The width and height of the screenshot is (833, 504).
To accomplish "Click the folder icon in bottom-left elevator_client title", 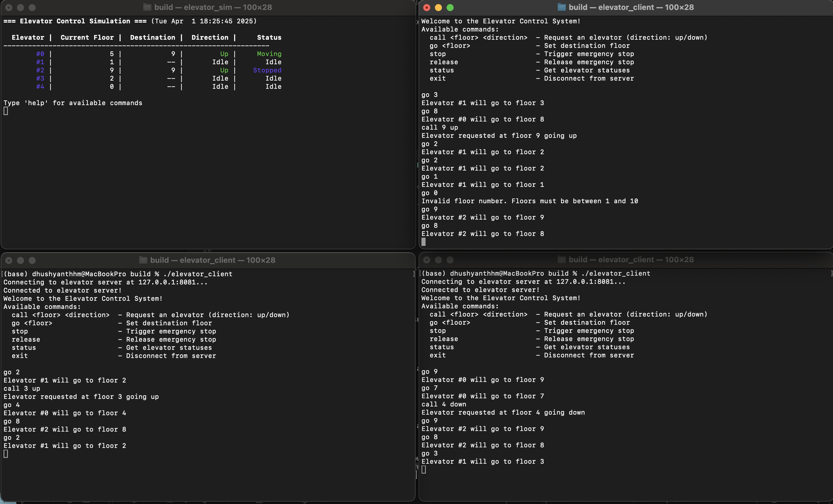I will [143, 260].
